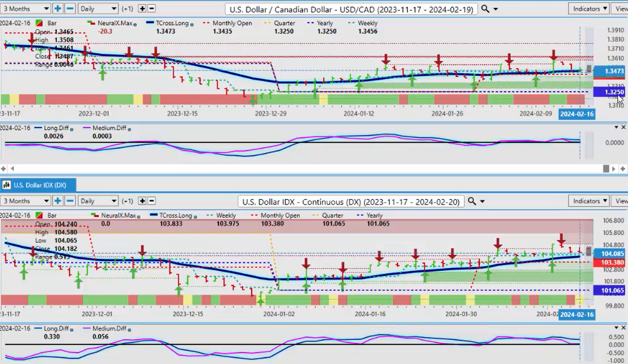Close the USD/CAD Long.Diff indicator pane

coord(623,127)
